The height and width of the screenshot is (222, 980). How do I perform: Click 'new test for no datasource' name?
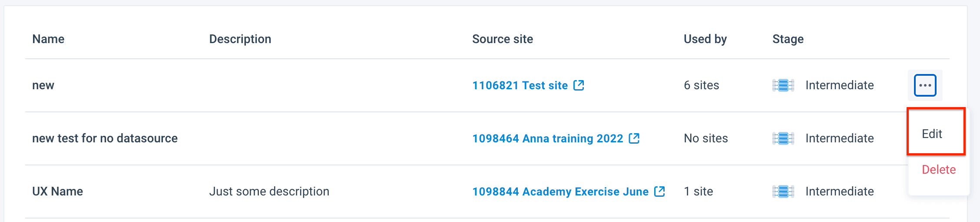click(x=105, y=138)
